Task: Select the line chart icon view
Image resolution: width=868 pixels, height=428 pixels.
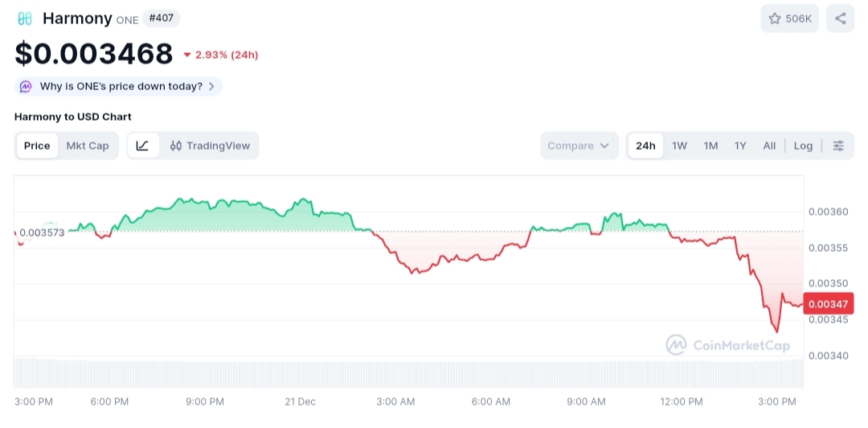Action: pyautogui.click(x=143, y=146)
